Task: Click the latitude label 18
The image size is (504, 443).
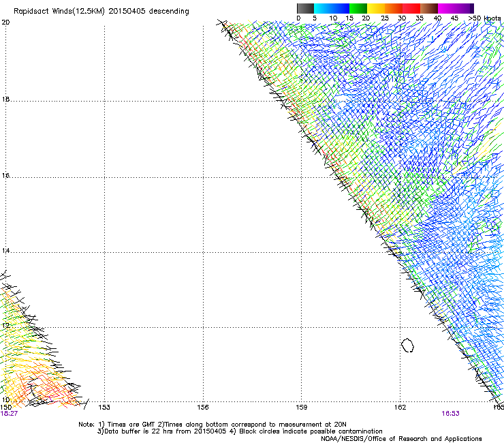Action: pyautogui.click(x=5, y=100)
